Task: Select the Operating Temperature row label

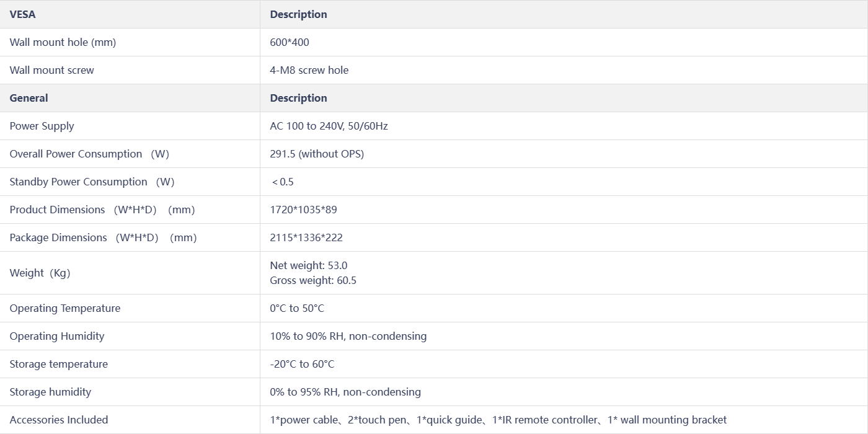Action: 65,308
